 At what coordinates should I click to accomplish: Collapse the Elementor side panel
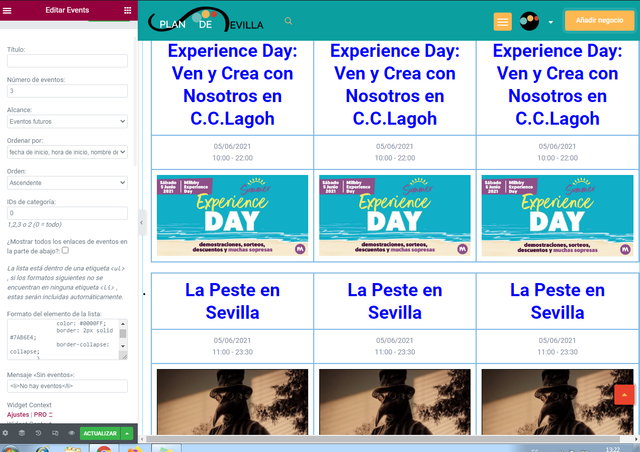(x=142, y=223)
